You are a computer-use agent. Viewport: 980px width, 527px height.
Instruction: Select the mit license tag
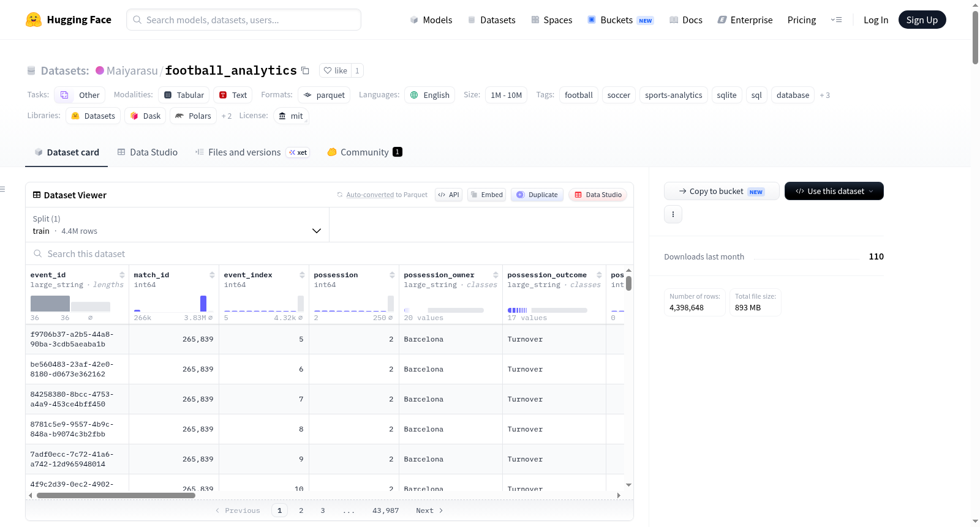point(290,116)
